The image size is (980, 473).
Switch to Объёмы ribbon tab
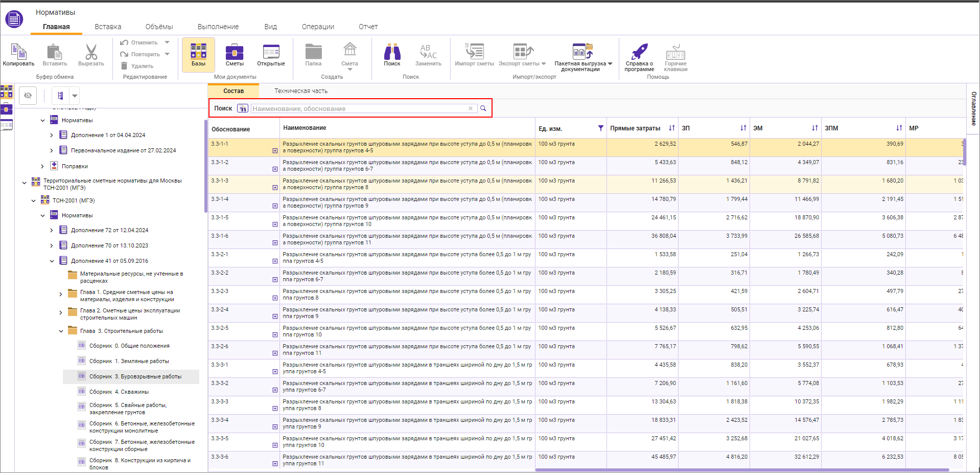(159, 27)
